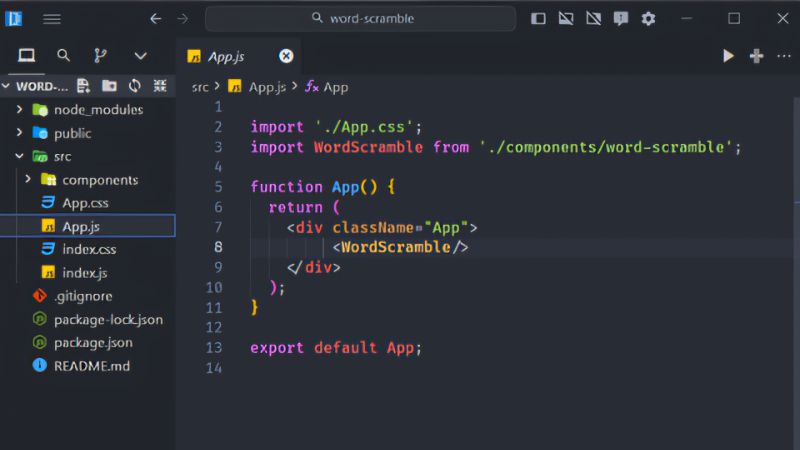Screen dimensions: 800x450
Task: Click the node_modules folder icon
Action: (40, 110)
